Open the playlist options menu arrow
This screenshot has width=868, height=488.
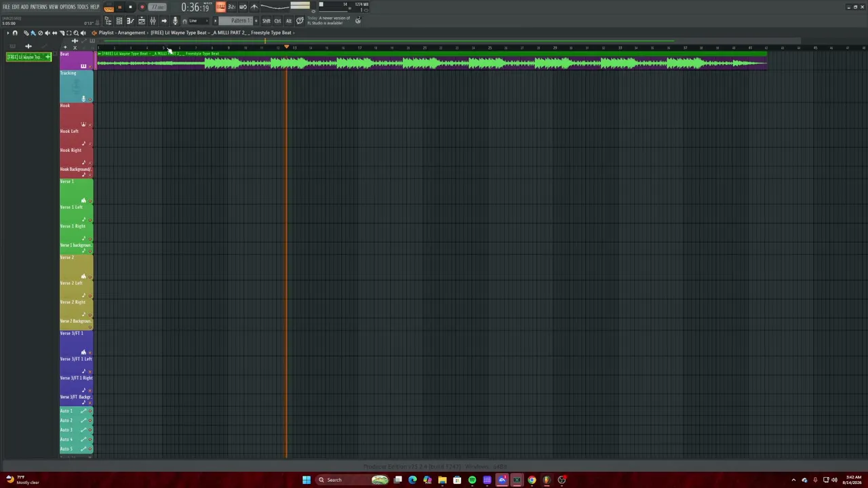point(8,33)
